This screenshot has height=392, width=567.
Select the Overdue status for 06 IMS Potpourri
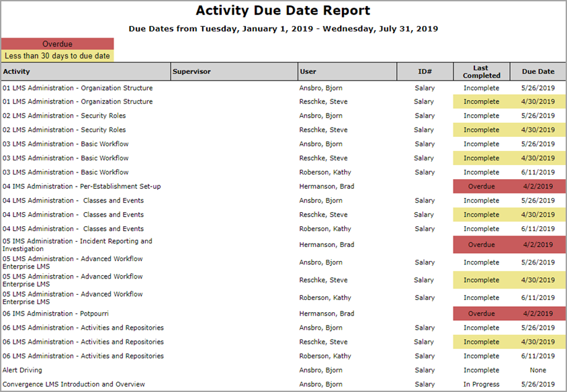point(481,313)
